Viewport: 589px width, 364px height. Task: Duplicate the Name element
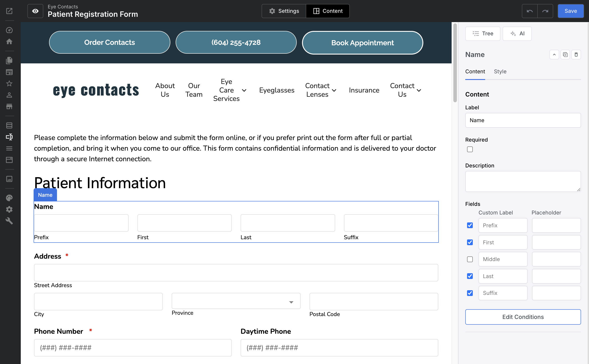[x=565, y=55]
